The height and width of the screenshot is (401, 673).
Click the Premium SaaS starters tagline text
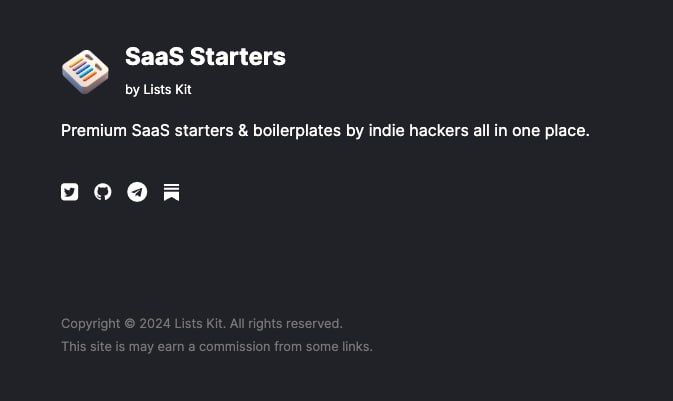325,131
